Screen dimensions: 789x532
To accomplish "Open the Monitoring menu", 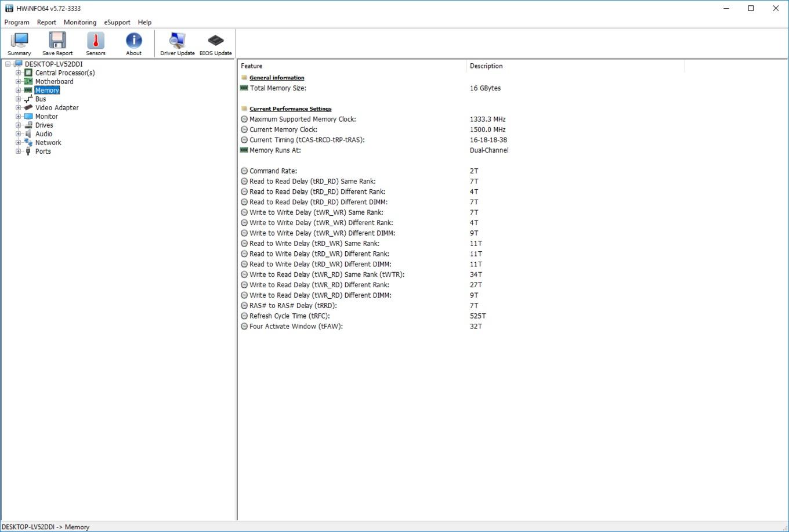I will pyautogui.click(x=80, y=23).
